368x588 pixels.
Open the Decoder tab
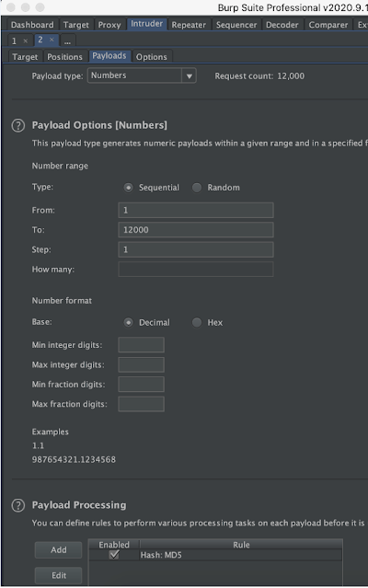282,25
